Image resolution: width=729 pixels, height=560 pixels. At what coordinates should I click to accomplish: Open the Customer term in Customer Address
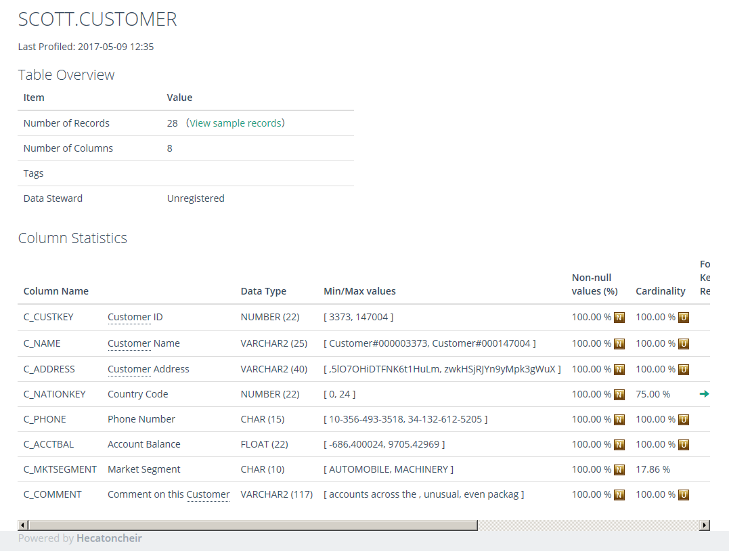[129, 369]
